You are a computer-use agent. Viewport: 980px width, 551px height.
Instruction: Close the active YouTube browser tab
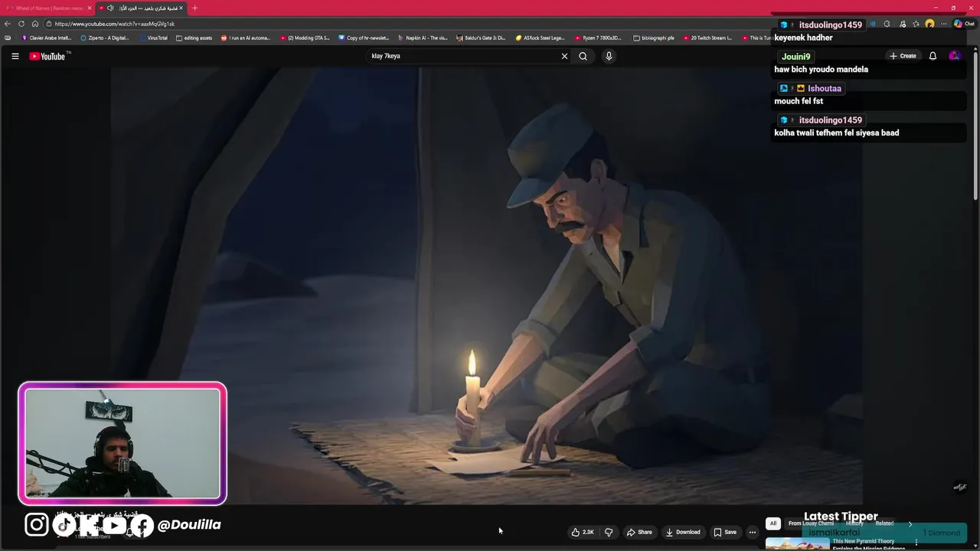pos(181,8)
